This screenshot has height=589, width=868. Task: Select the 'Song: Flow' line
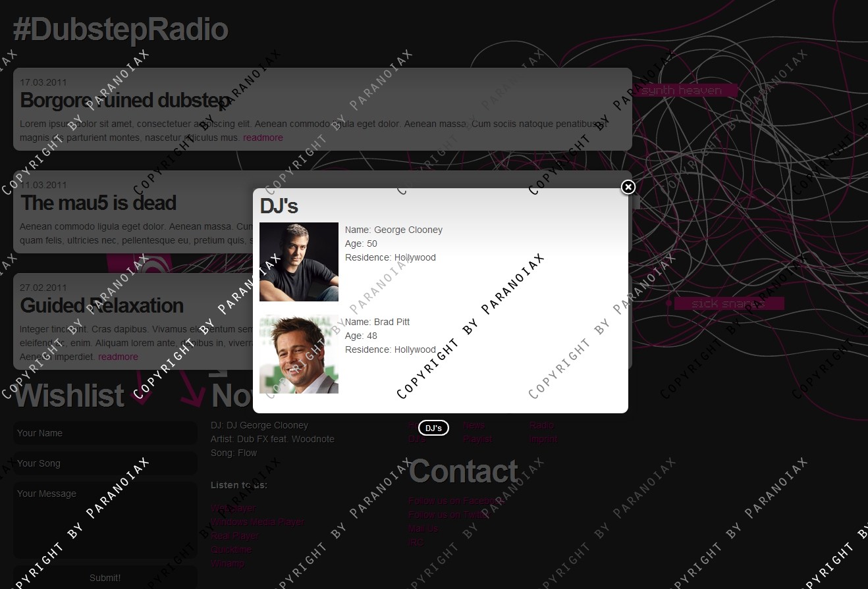(234, 453)
